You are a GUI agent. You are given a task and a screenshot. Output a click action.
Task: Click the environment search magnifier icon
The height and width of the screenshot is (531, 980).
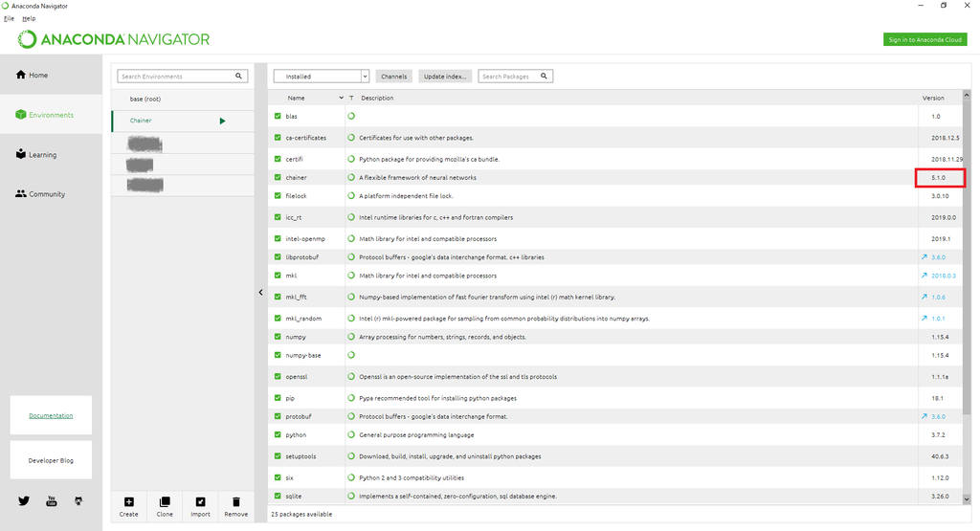238,77
